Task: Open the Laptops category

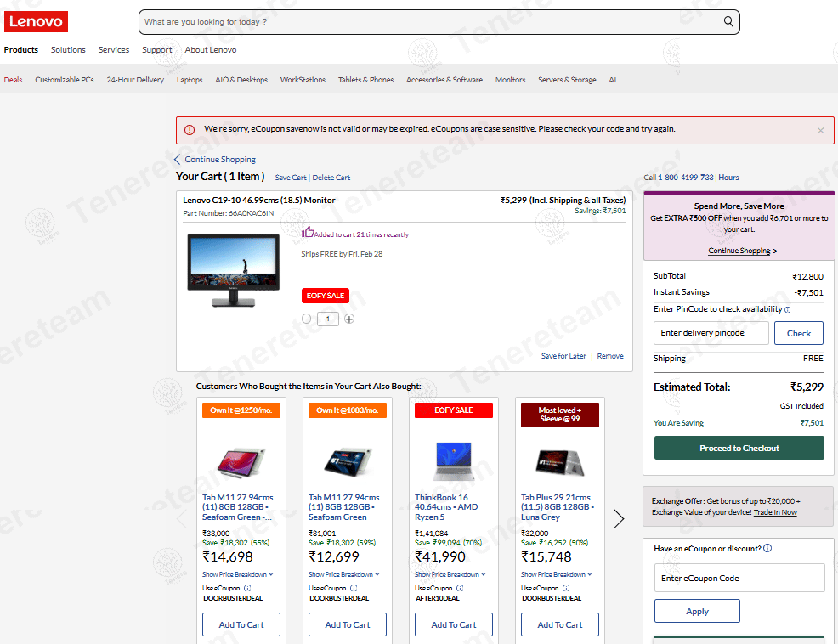Action: 190,80
